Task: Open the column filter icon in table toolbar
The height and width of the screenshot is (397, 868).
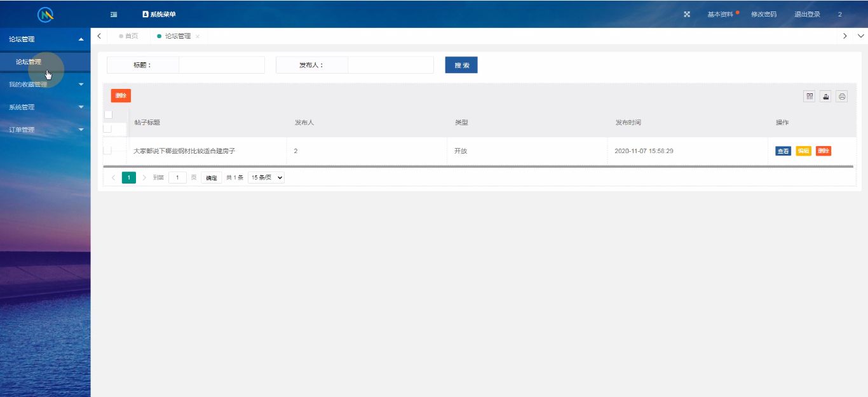Action: 810,97
